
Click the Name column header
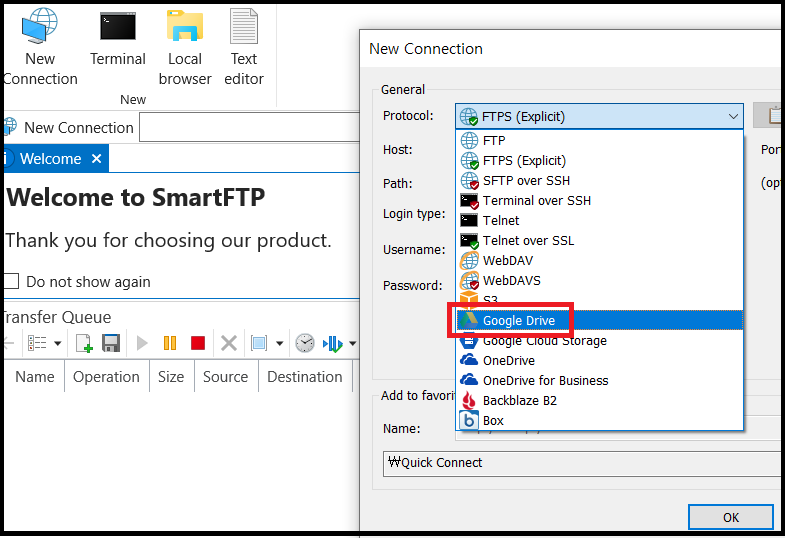[34, 377]
